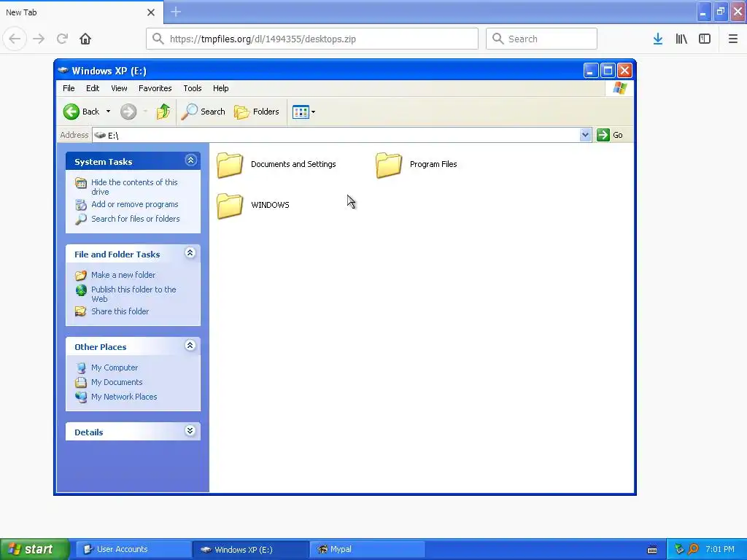
Task: Open My Computer from Other Places
Action: coord(115,367)
